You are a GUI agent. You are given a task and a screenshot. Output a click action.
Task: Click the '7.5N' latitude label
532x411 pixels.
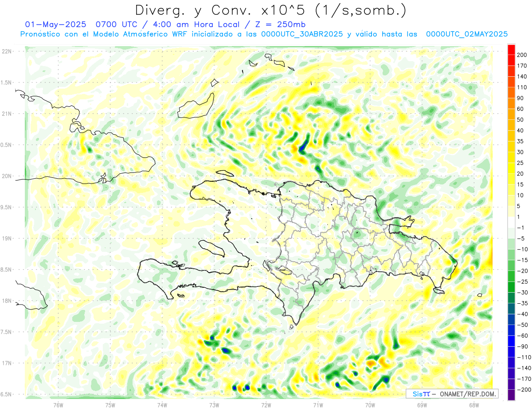pyautogui.click(x=6, y=332)
